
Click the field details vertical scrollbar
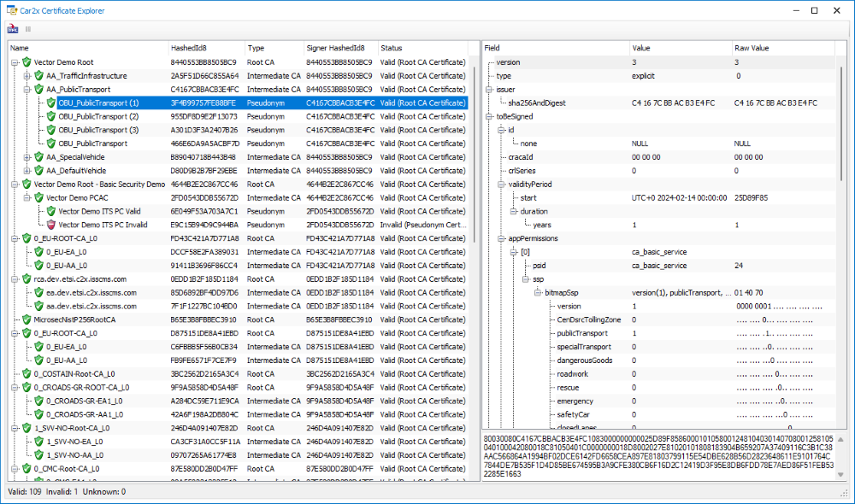pyautogui.click(x=840, y=124)
